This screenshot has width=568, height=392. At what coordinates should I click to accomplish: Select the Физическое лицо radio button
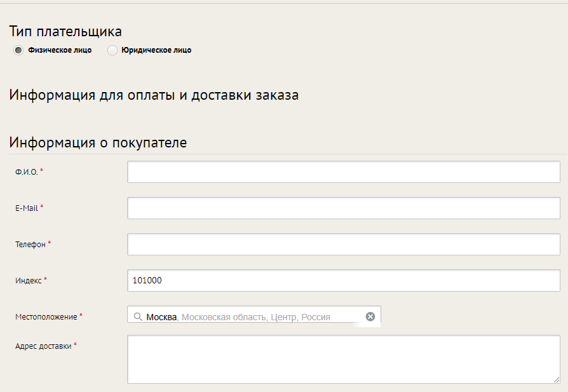click(x=18, y=50)
